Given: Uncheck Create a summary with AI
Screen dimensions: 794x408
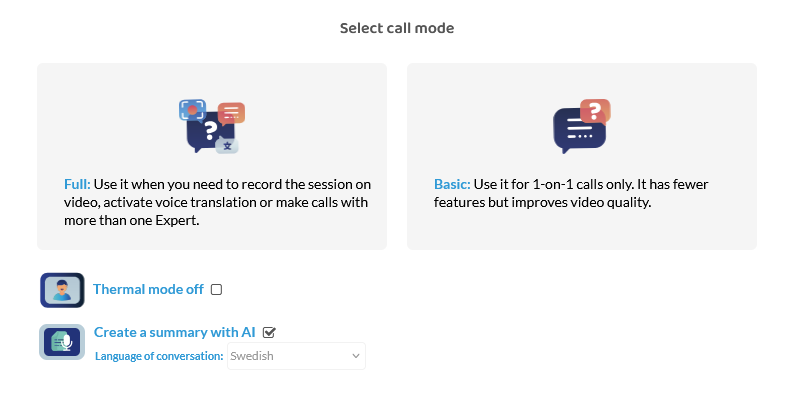Looking at the screenshot, I should [x=269, y=332].
